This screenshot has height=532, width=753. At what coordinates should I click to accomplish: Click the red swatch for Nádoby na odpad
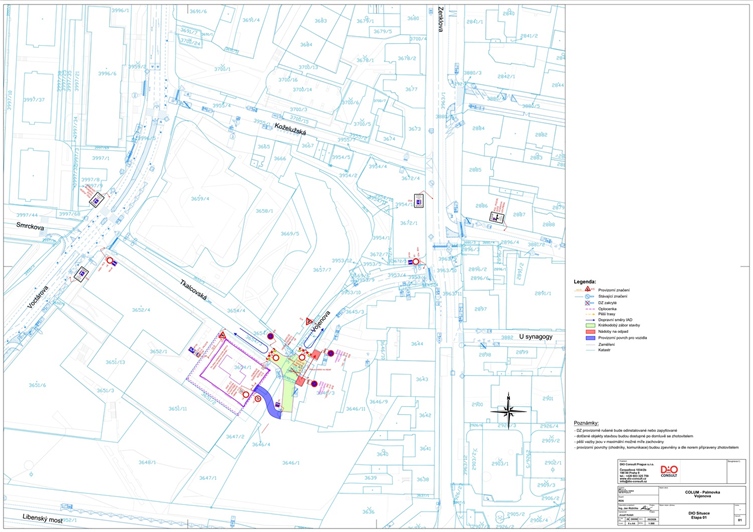(591, 332)
